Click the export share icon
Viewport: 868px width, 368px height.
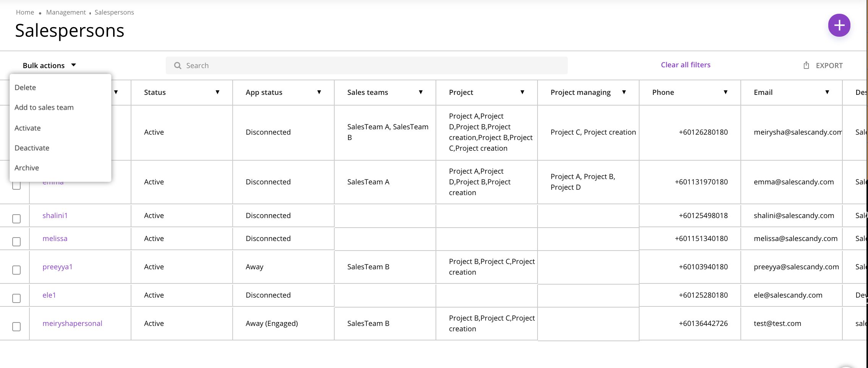[806, 65]
